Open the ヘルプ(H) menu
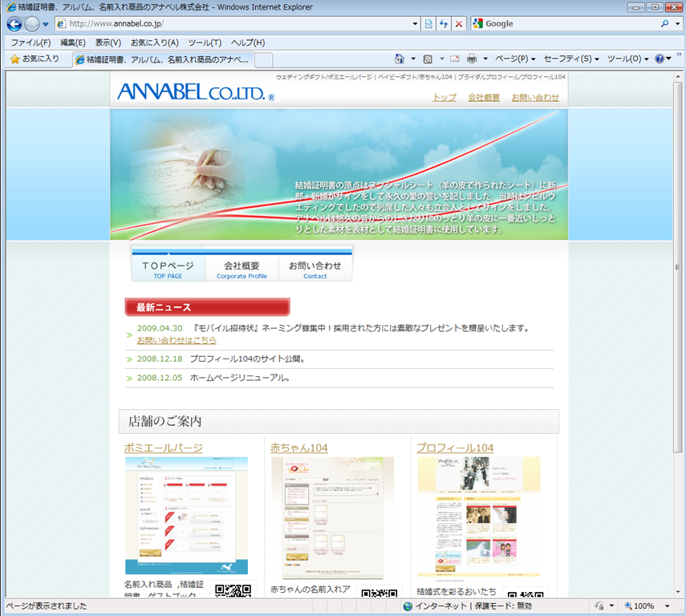 [x=248, y=43]
